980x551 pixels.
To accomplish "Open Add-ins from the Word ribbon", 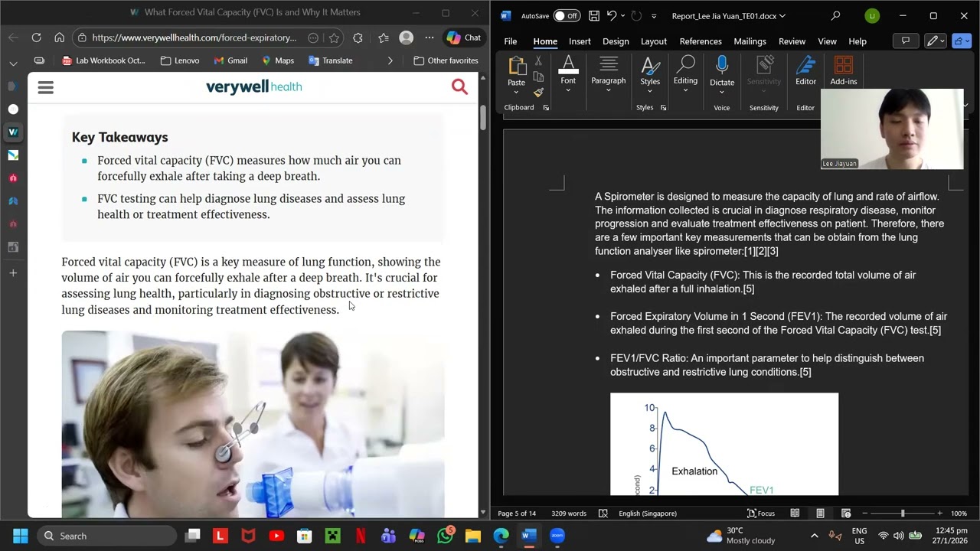I will 844,71.
